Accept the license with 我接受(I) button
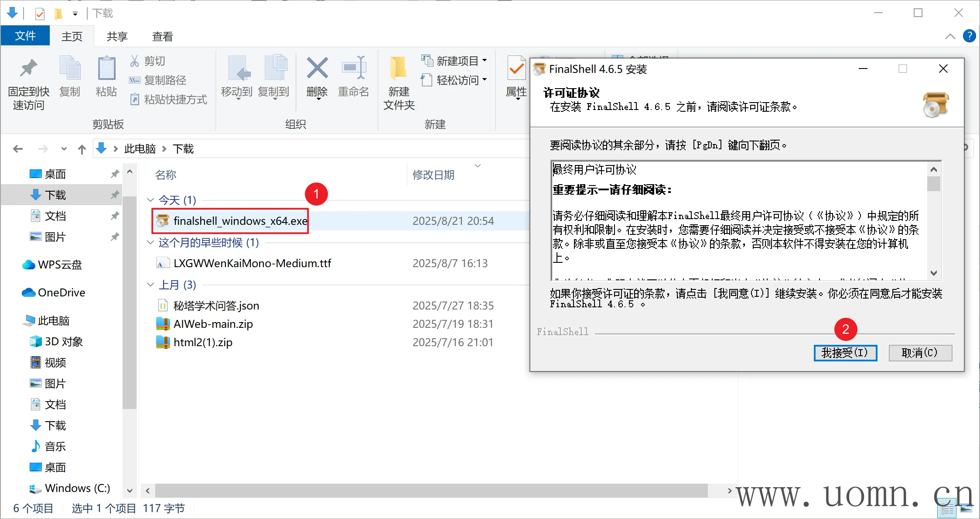Image resolution: width=980 pixels, height=519 pixels. (845, 353)
